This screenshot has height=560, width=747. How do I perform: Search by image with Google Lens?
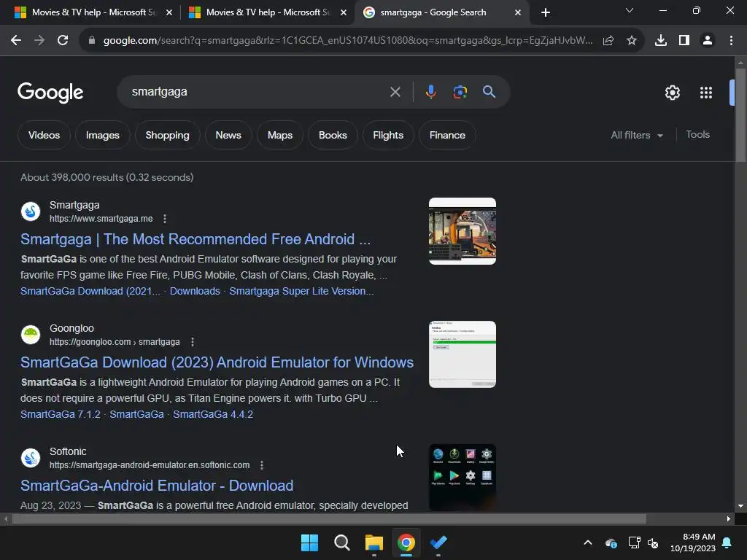pos(460,92)
